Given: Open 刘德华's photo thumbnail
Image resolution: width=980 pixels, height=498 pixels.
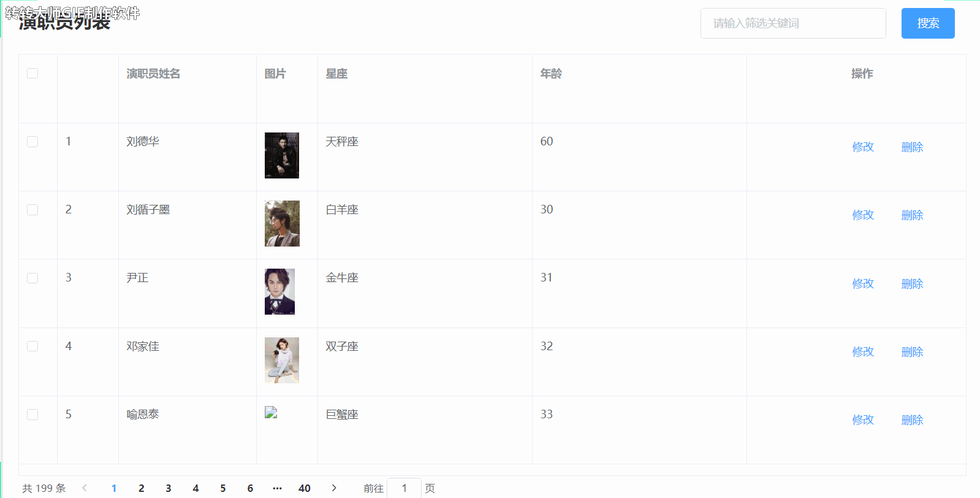Looking at the screenshot, I should coord(282,156).
